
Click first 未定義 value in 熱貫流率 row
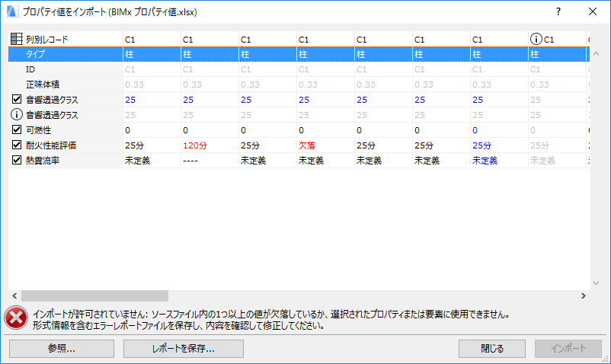coord(138,161)
